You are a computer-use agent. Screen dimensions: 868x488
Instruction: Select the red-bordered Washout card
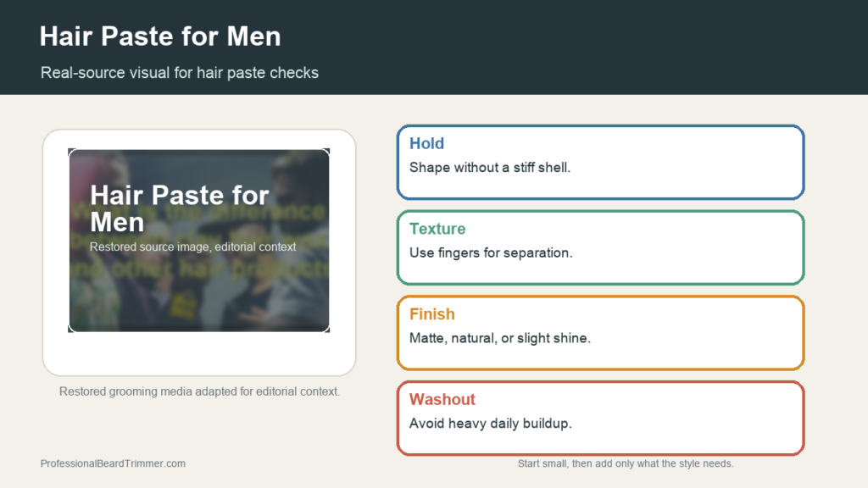601,418
